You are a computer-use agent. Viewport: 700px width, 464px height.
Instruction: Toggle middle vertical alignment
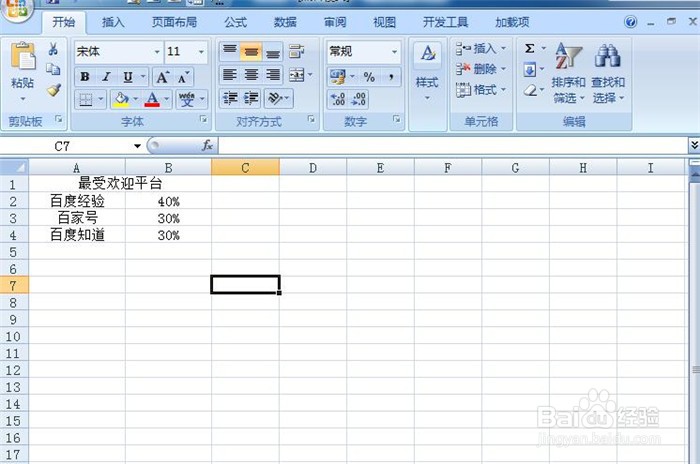[251, 51]
